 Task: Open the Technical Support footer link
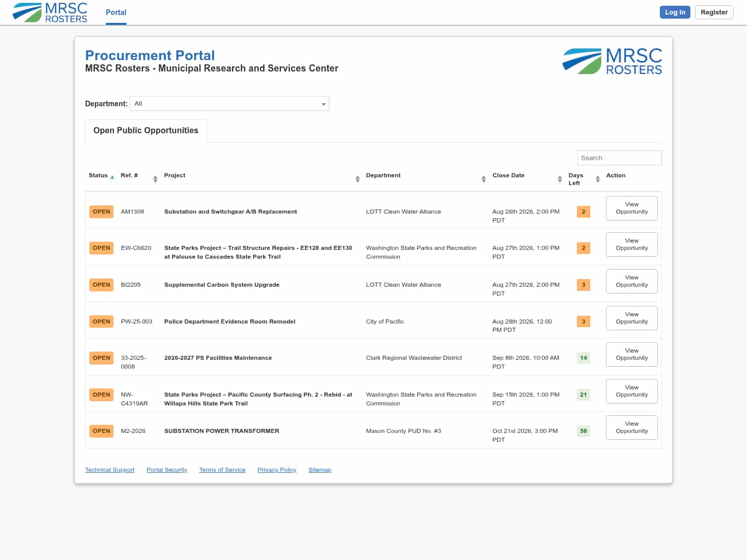click(x=109, y=470)
